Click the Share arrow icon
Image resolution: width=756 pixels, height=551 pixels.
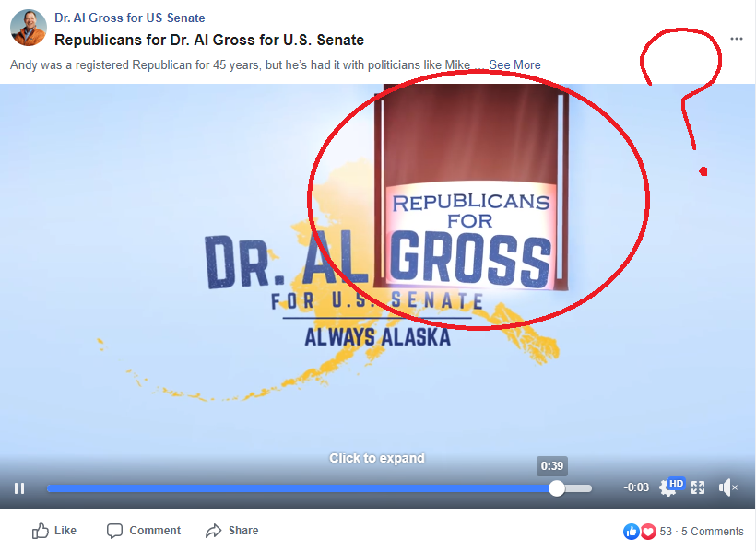click(x=213, y=531)
